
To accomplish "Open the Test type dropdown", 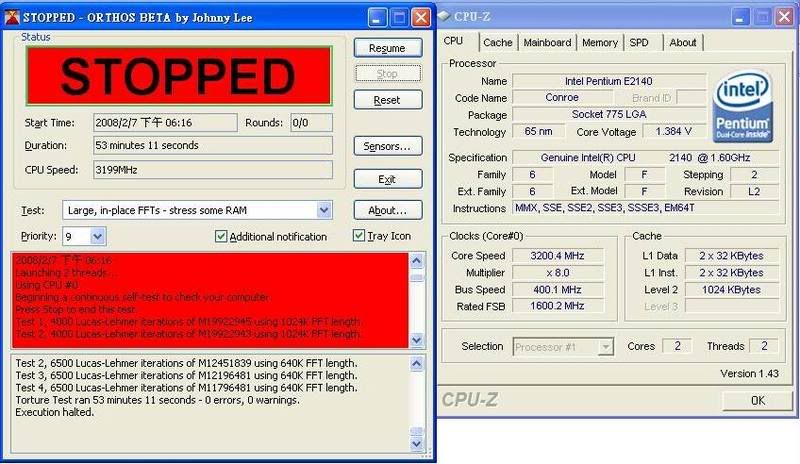I will pos(323,210).
